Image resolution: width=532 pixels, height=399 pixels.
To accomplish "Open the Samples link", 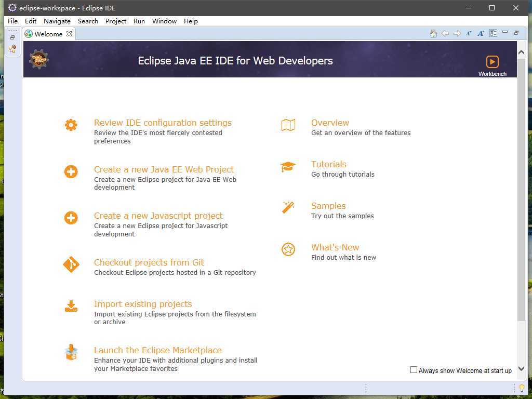I will click(x=328, y=206).
